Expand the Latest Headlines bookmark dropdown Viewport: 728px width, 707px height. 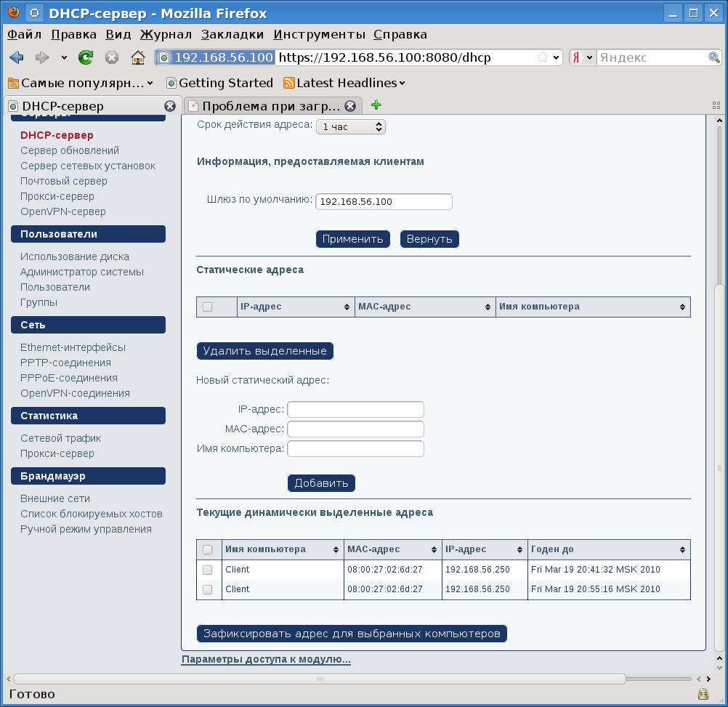pyautogui.click(x=402, y=83)
